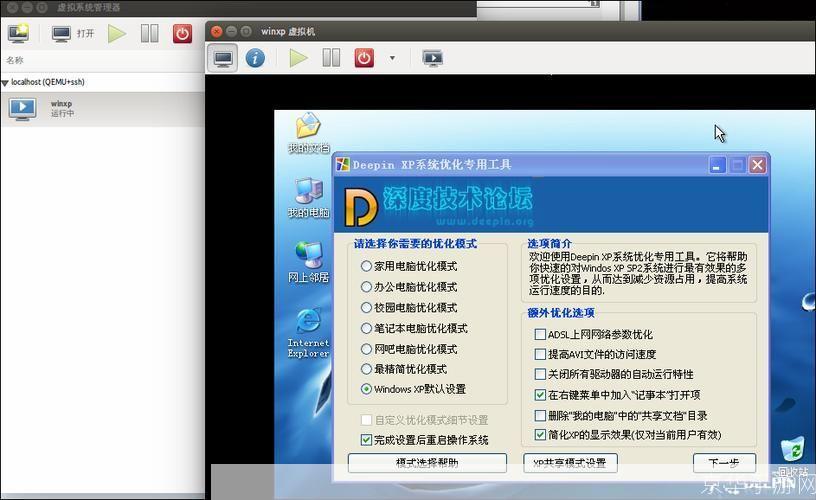Screen dimensions: 816x500
Task: Select 办公电脑优化模式 radio button
Action: click(366, 287)
